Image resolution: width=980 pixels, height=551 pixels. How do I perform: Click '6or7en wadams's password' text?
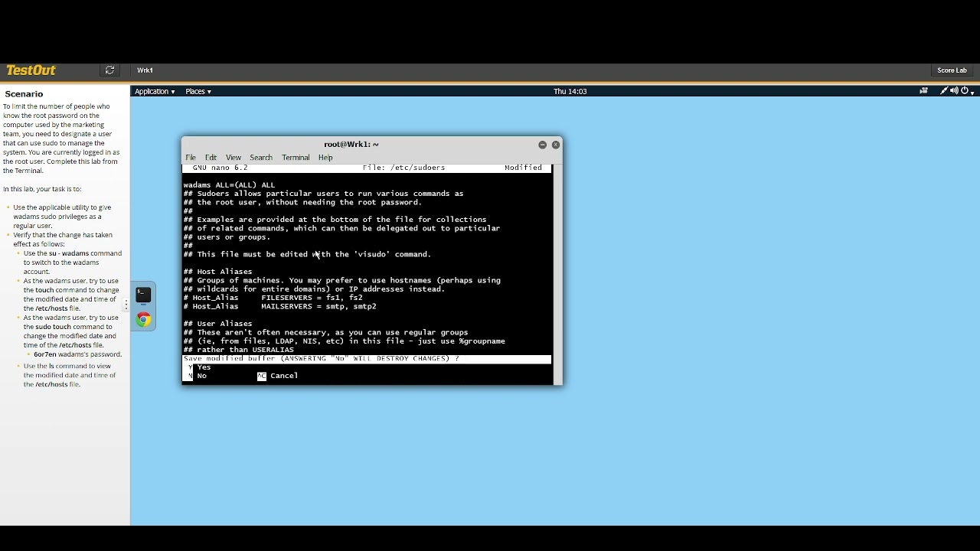point(77,354)
